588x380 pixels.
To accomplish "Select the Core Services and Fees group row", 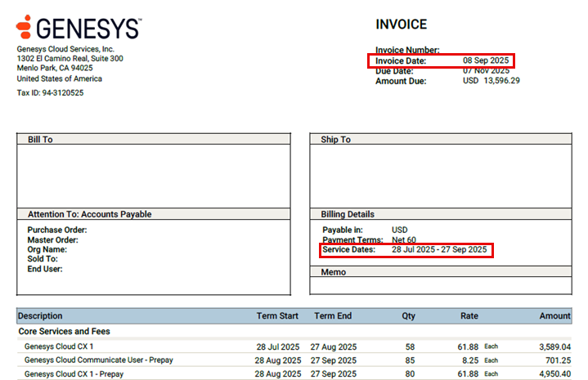I will (64, 331).
